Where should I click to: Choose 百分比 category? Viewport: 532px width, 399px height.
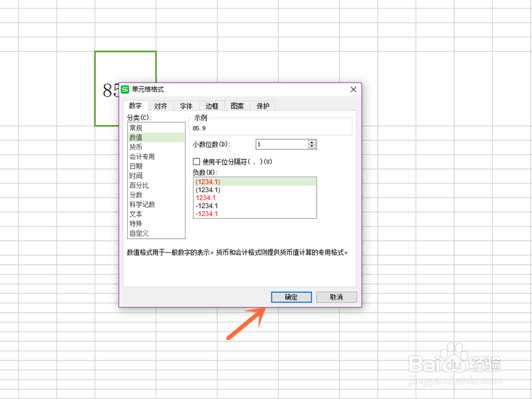point(156,186)
